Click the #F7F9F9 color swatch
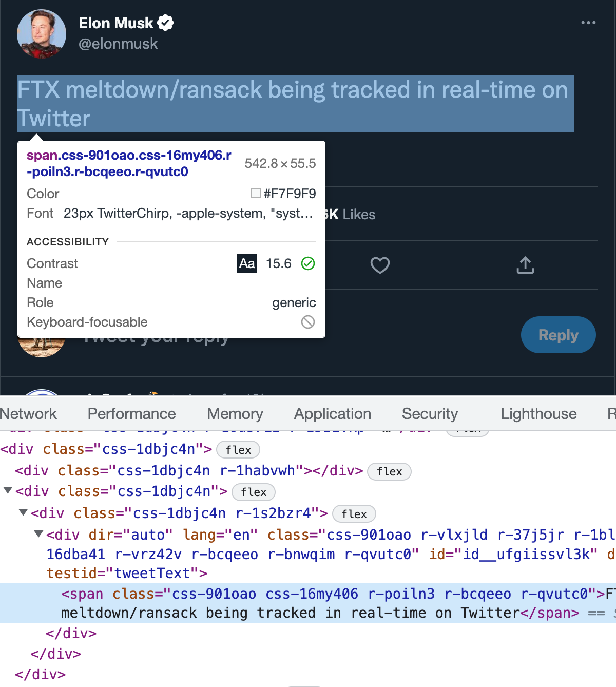 (x=256, y=193)
